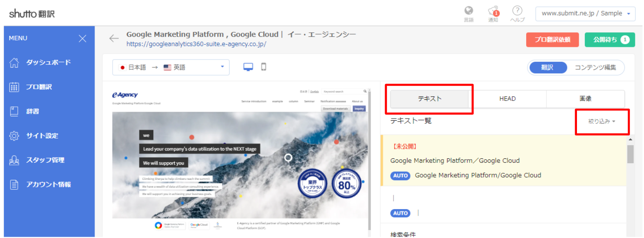Click the Google Cloud partner logo in preview

pos(199,225)
